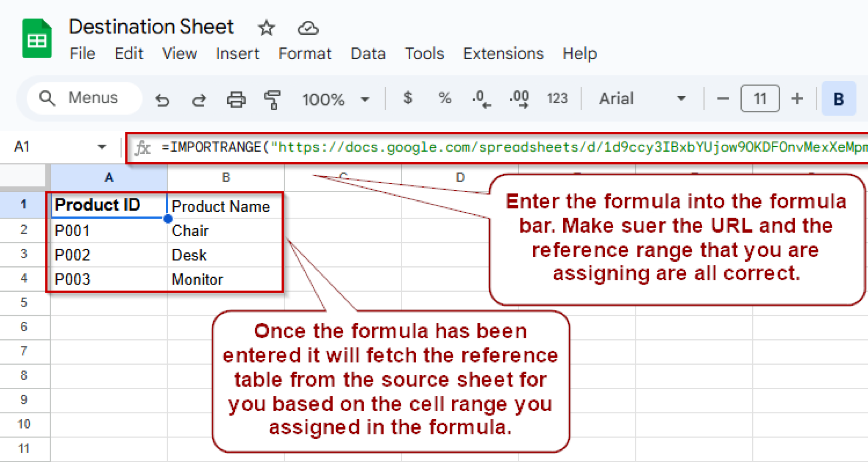Undo the last action
The width and height of the screenshot is (868, 462).
[162, 100]
